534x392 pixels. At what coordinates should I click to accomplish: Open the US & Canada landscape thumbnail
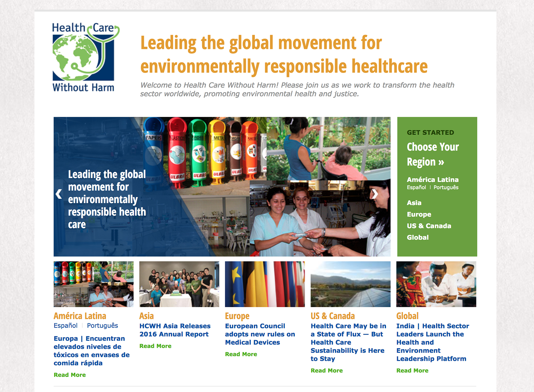[350, 284]
